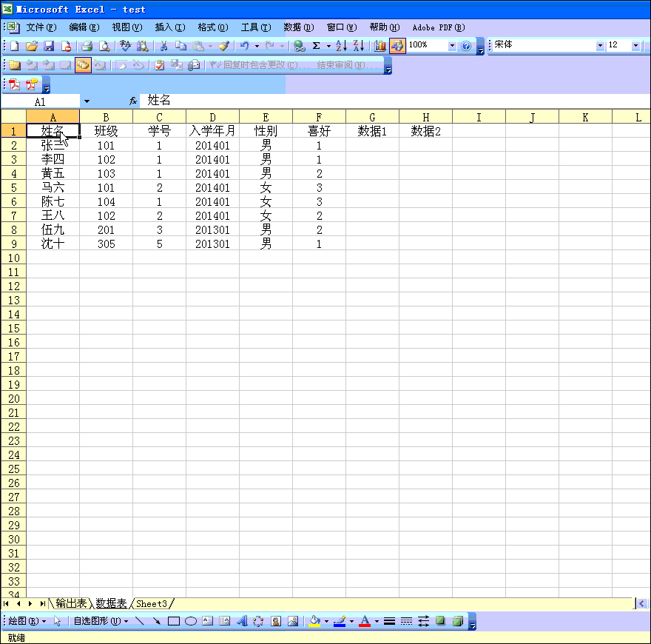Click the red Font Color button
Viewport: 651px width, 644px height.
tap(364, 621)
